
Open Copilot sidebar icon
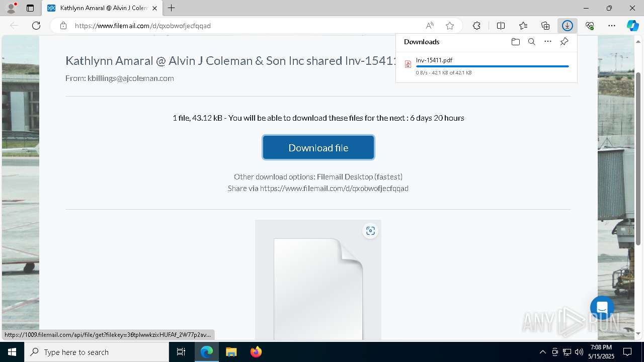click(x=633, y=26)
